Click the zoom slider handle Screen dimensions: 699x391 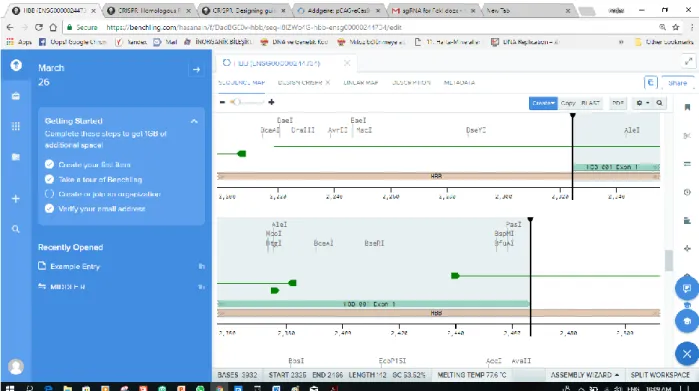pyautogui.click(x=236, y=102)
